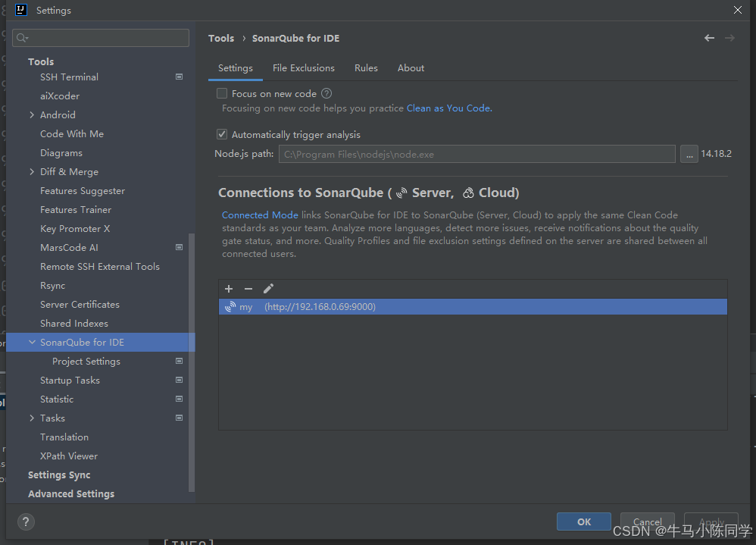This screenshot has height=545, width=756.
Task: Browse for Node.js path
Action: click(689, 155)
